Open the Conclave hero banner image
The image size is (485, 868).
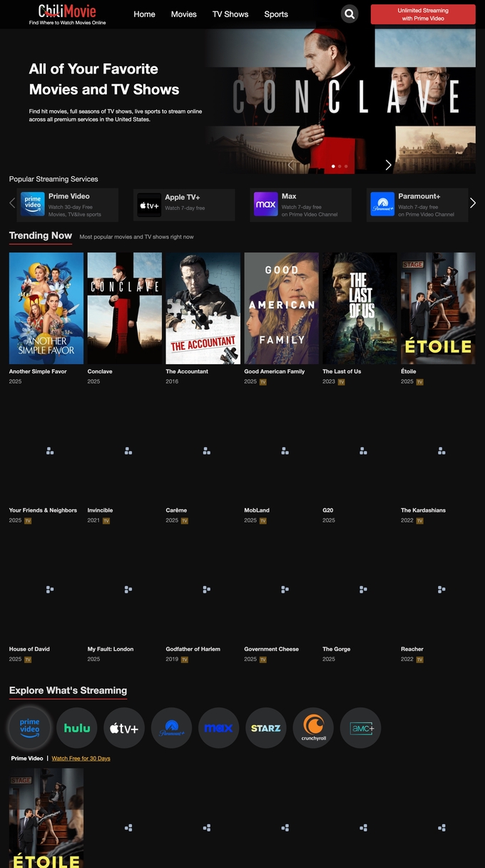[x=341, y=101]
